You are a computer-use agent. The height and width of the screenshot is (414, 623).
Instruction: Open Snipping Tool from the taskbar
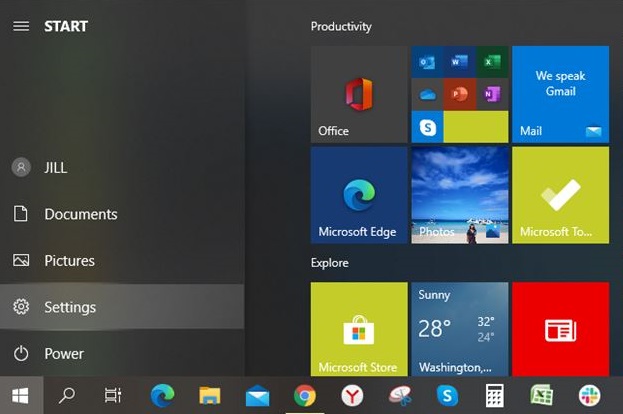point(400,395)
